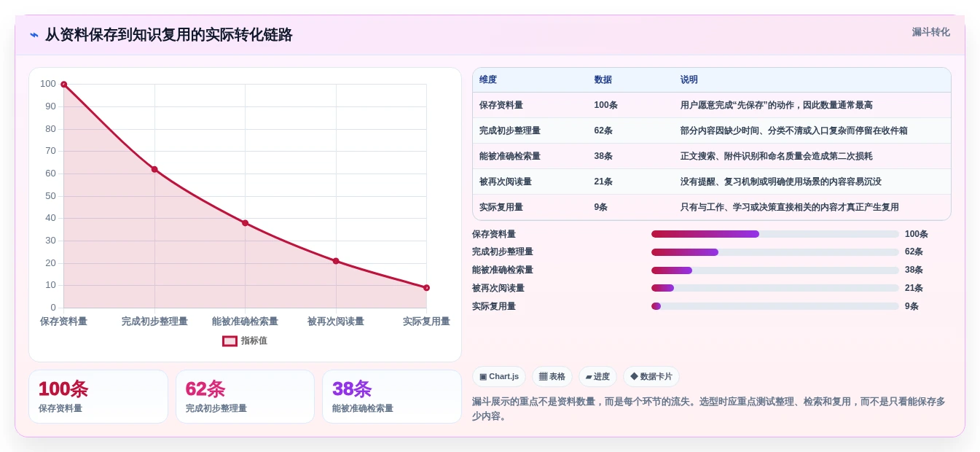980x452 pixels.
Task: Click the 完成初步整理量 progress bar
Action: 775,252
